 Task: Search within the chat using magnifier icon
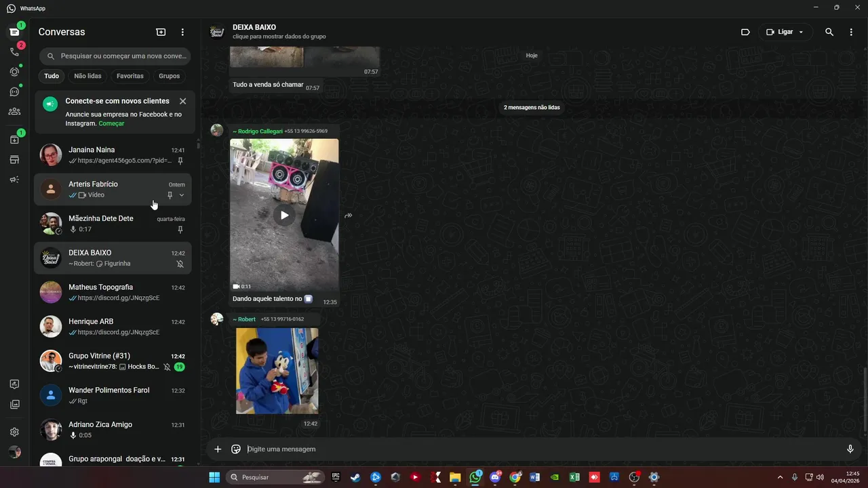829,32
